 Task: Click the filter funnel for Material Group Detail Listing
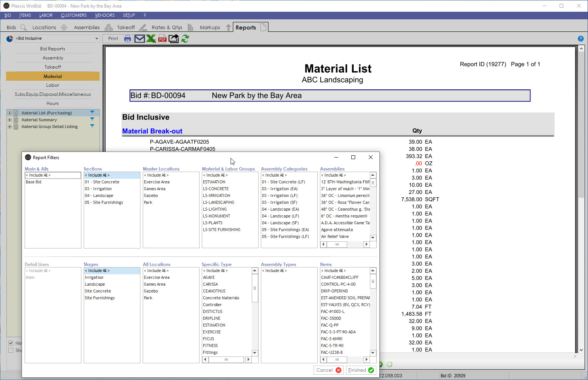[92, 126]
